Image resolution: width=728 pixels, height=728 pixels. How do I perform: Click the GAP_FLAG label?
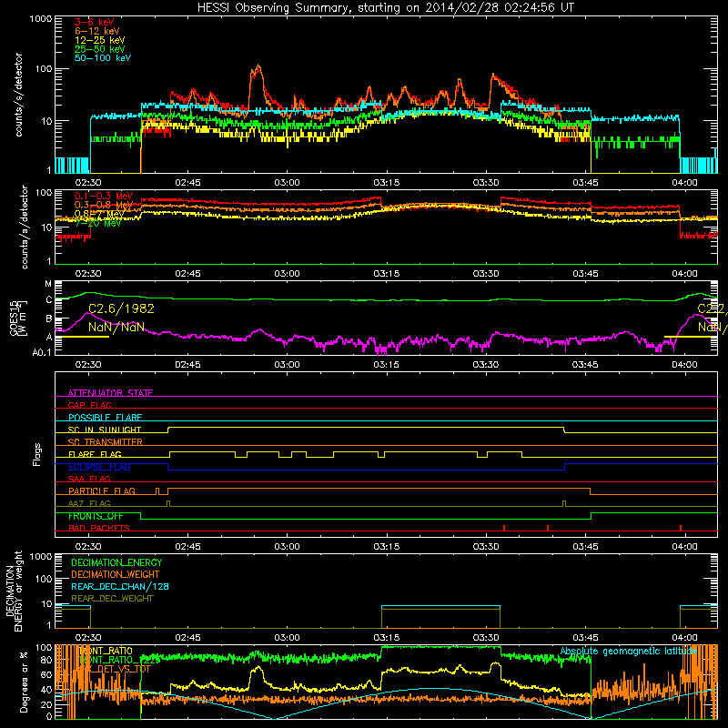89,405
